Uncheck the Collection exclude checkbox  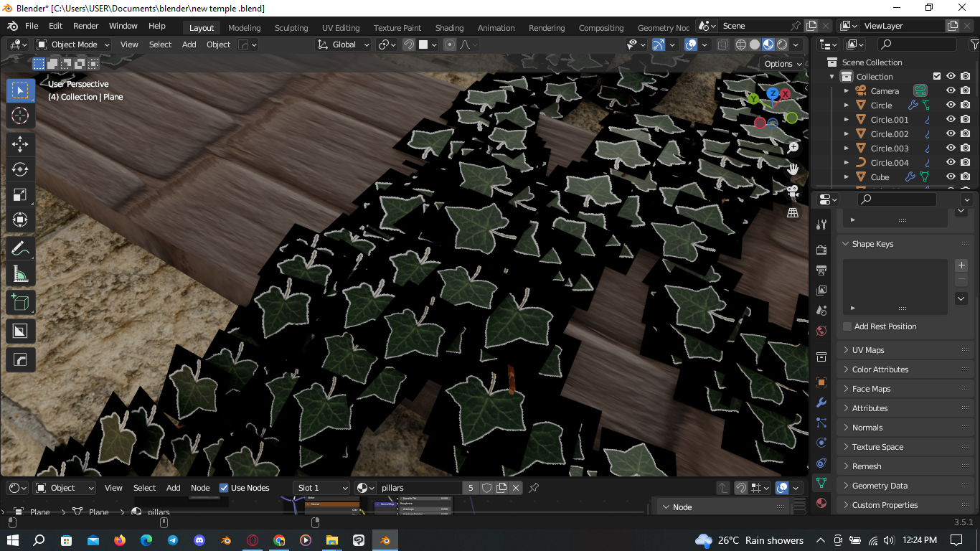tap(936, 77)
